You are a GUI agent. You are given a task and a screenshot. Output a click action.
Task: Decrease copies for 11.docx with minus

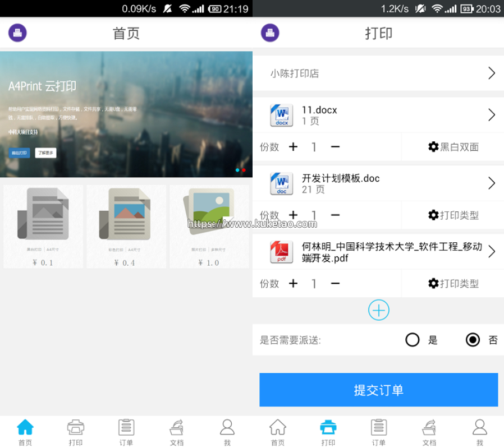coord(335,147)
